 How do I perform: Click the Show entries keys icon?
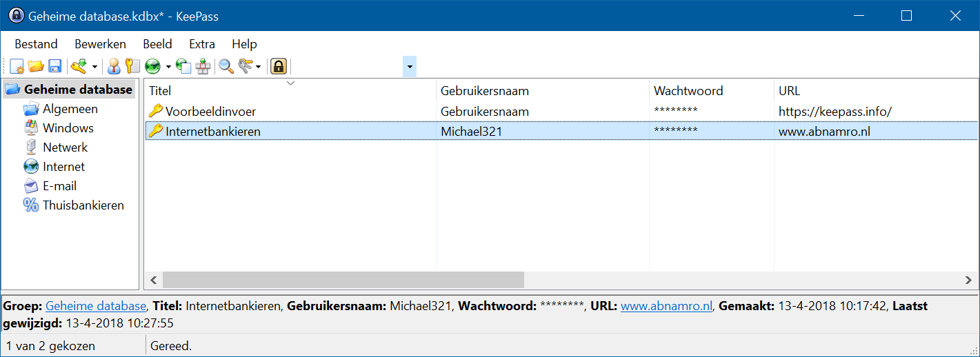pos(246,66)
